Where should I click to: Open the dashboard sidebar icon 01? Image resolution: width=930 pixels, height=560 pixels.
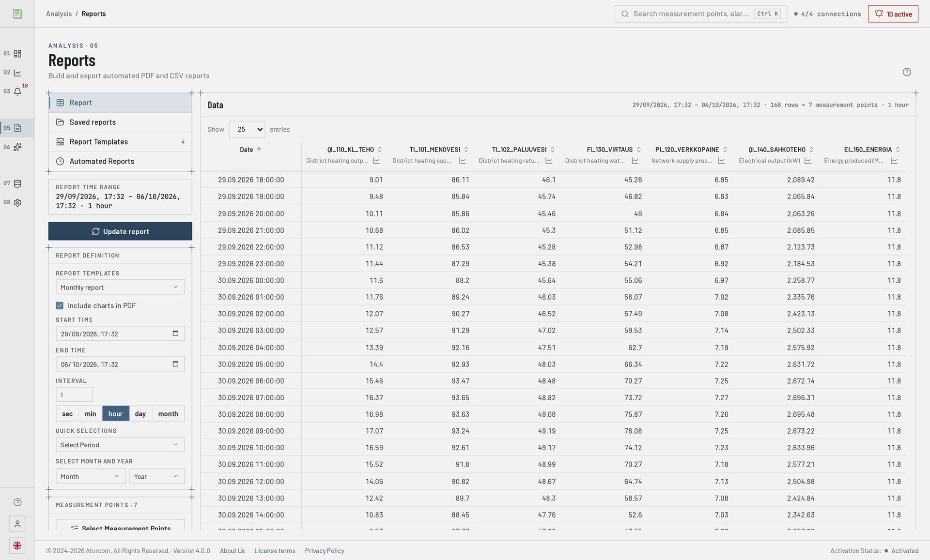(17, 54)
